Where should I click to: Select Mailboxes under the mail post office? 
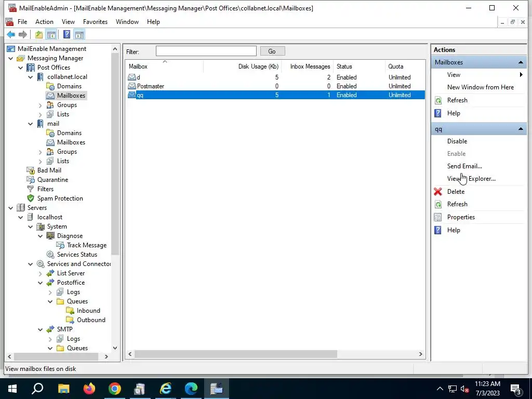coord(71,142)
